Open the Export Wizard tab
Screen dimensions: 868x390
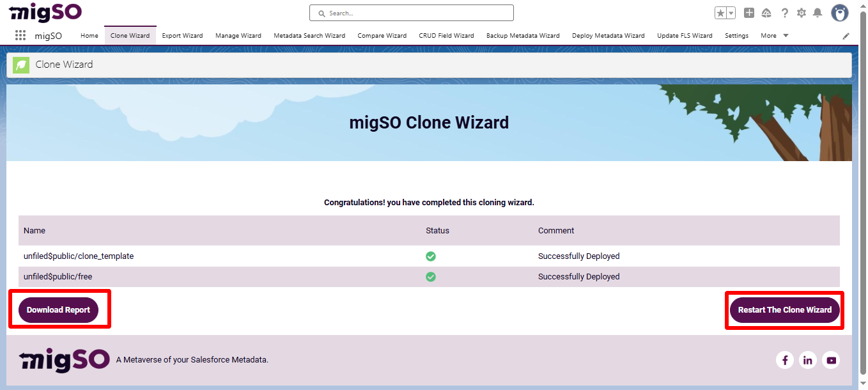click(182, 36)
